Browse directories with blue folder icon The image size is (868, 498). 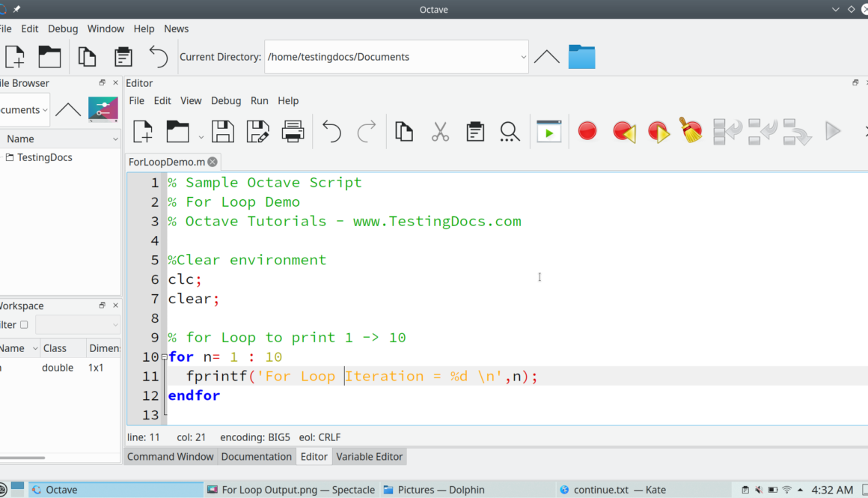click(x=582, y=56)
